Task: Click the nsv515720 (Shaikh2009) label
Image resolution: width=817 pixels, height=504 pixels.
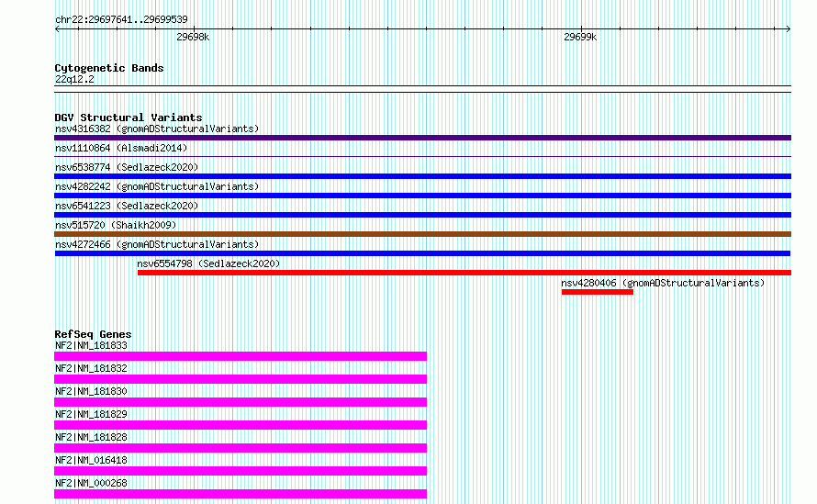Action: (x=116, y=225)
